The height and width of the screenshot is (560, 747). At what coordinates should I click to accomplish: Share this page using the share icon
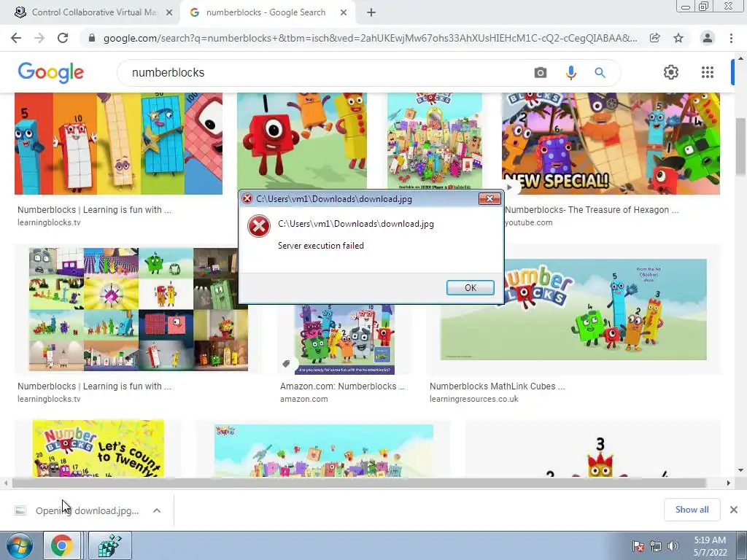point(655,38)
